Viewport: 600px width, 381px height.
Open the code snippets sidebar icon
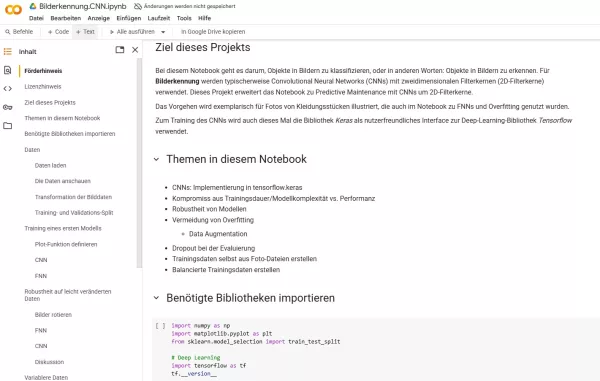point(8,88)
